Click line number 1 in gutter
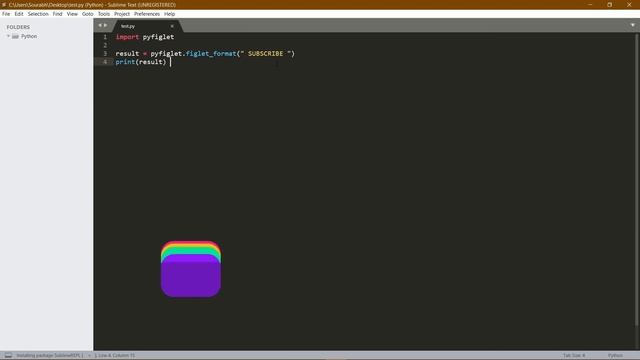This screenshot has height=360, width=640. click(105, 37)
